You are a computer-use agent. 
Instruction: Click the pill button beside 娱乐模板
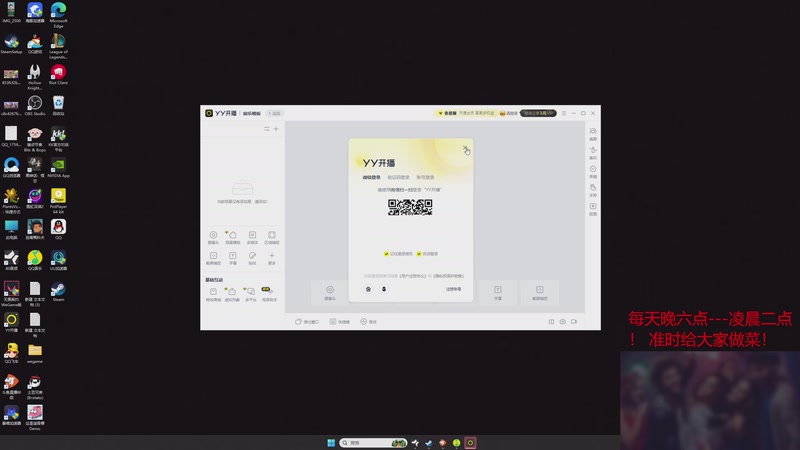274,113
